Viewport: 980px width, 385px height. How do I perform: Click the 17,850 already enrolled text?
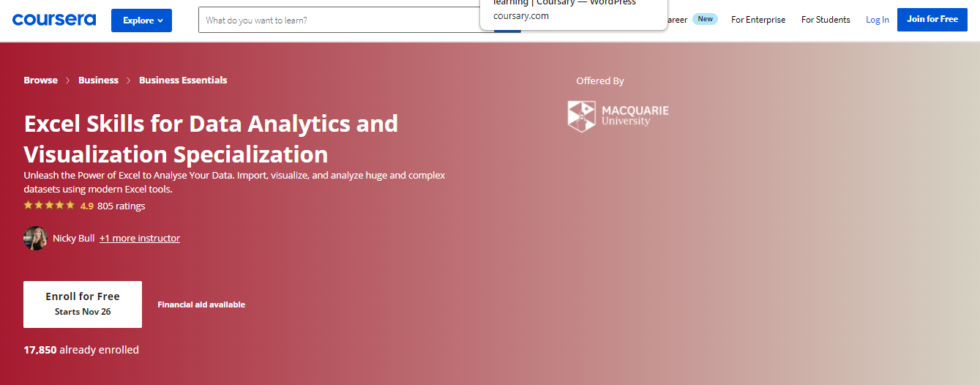click(x=81, y=350)
